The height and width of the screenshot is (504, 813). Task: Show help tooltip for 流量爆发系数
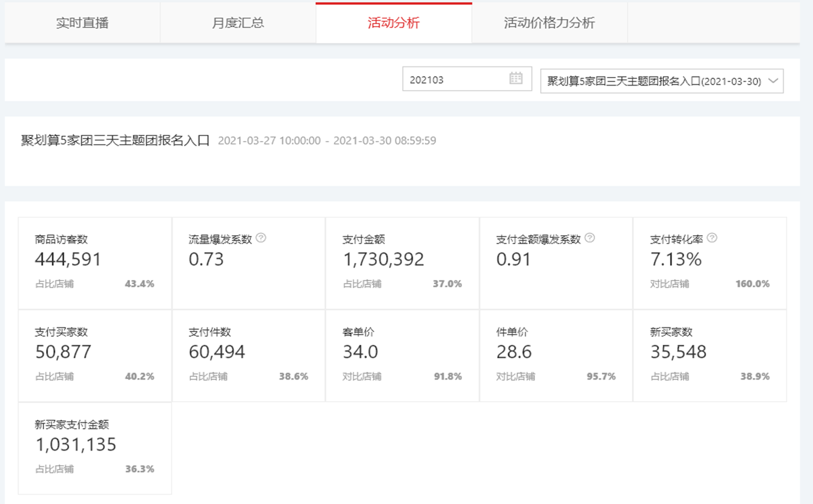click(x=261, y=238)
